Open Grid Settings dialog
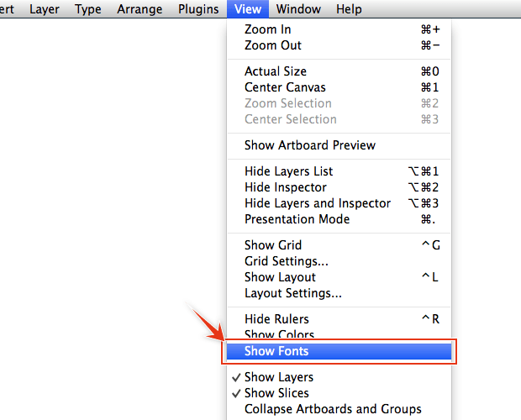521x420 pixels. coord(286,261)
